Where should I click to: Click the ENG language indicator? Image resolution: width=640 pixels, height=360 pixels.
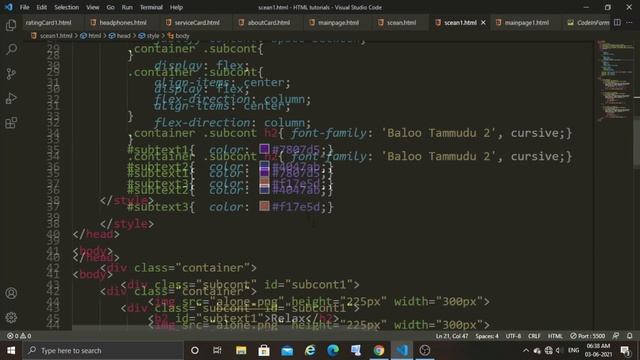click(x=573, y=350)
